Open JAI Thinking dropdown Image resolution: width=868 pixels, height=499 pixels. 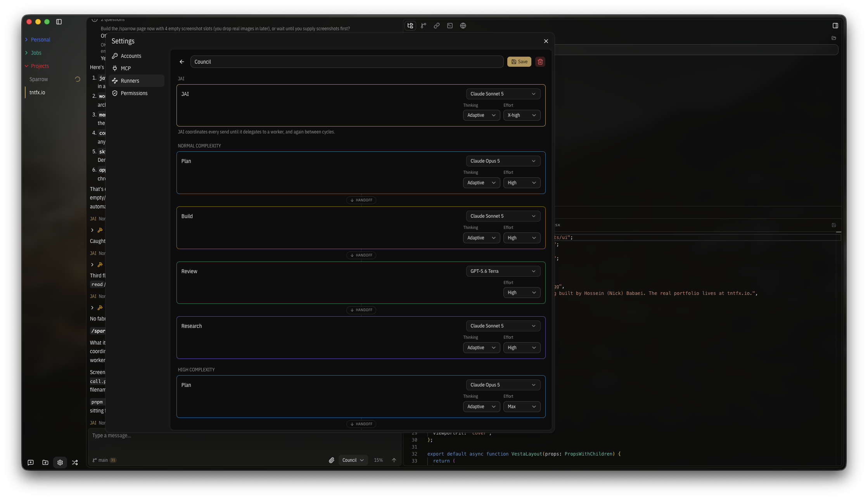(x=481, y=115)
